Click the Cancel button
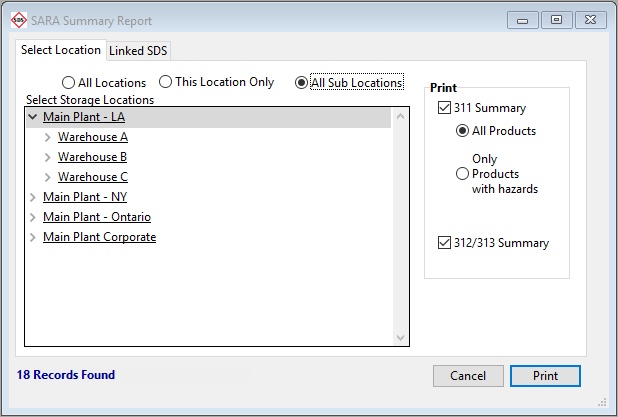 [467, 376]
